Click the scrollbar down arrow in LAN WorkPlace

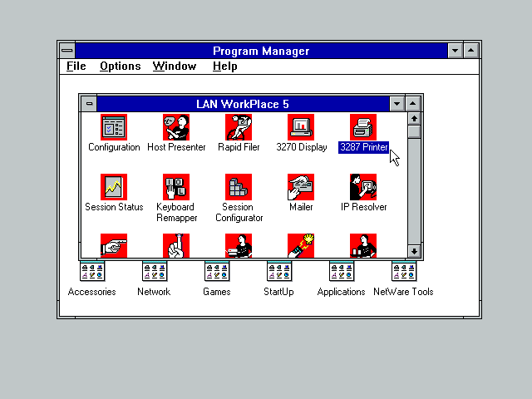tap(414, 251)
